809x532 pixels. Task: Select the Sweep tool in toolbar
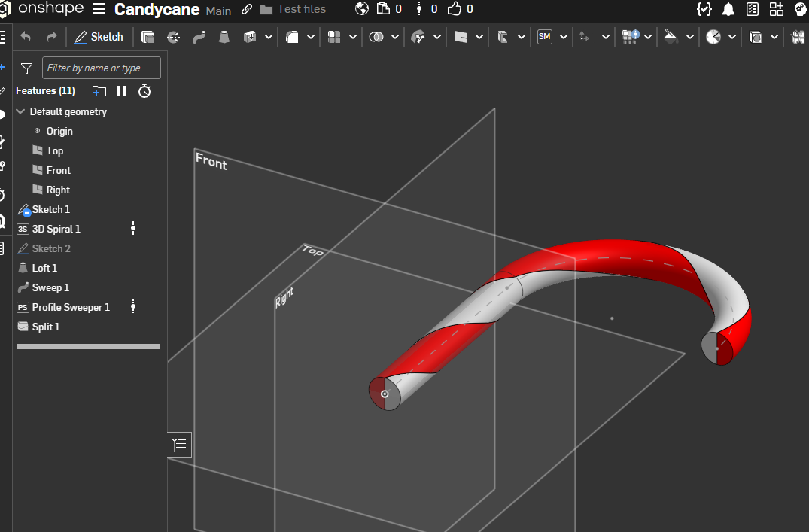pos(199,37)
